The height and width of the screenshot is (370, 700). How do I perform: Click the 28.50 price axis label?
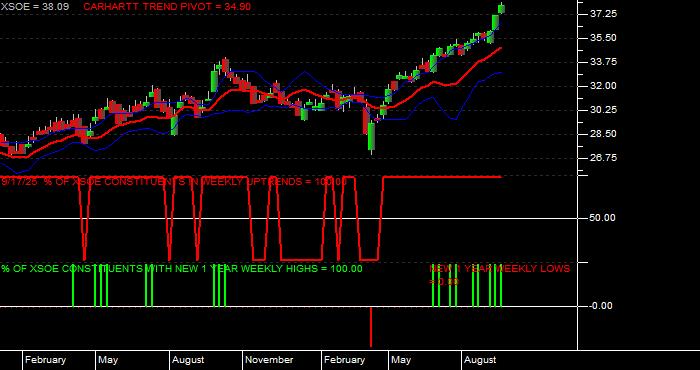604,134
